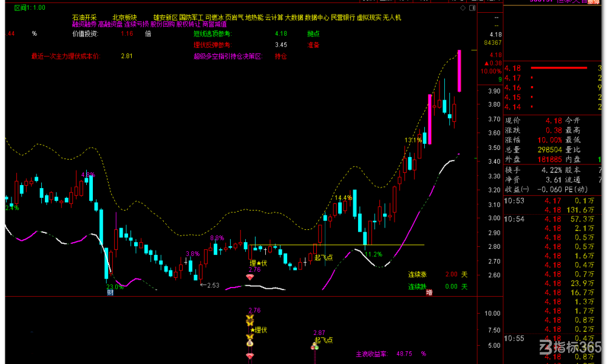The height and width of the screenshot is (364, 607).
Task: Click the 短线逃顶参考 label
Action: pos(212,33)
